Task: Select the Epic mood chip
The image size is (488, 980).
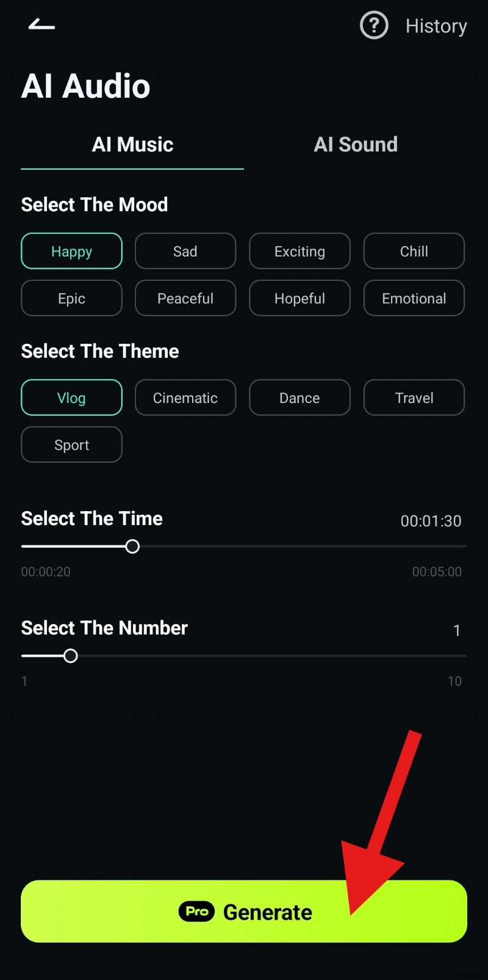Action: tap(71, 298)
